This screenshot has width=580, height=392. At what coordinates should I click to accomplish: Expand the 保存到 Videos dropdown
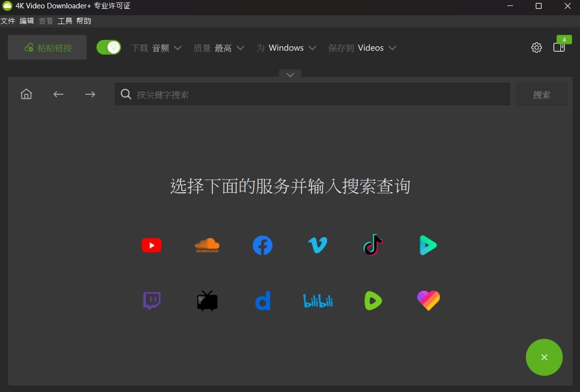click(x=363, y=48)
